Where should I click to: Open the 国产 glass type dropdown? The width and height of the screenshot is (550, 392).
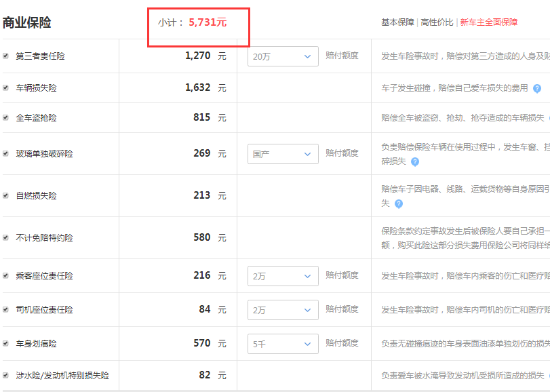[283, 154]
